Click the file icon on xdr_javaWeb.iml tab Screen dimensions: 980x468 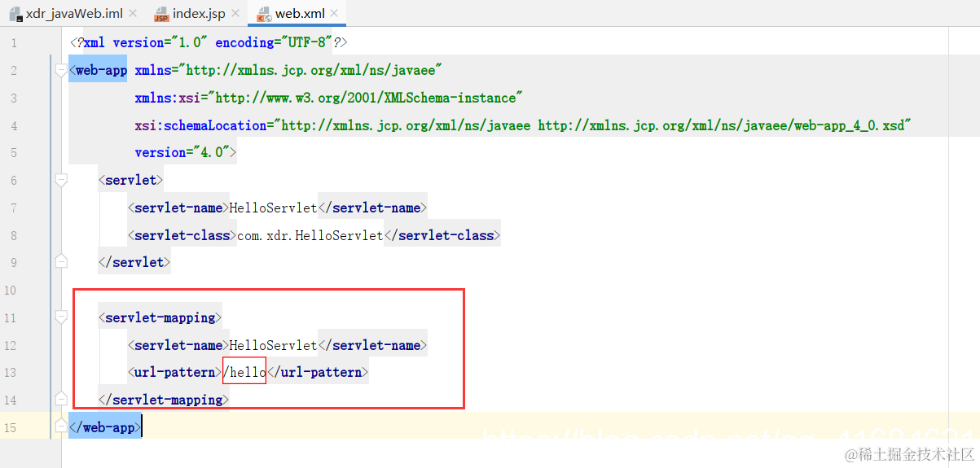click(x=15, y=15)
